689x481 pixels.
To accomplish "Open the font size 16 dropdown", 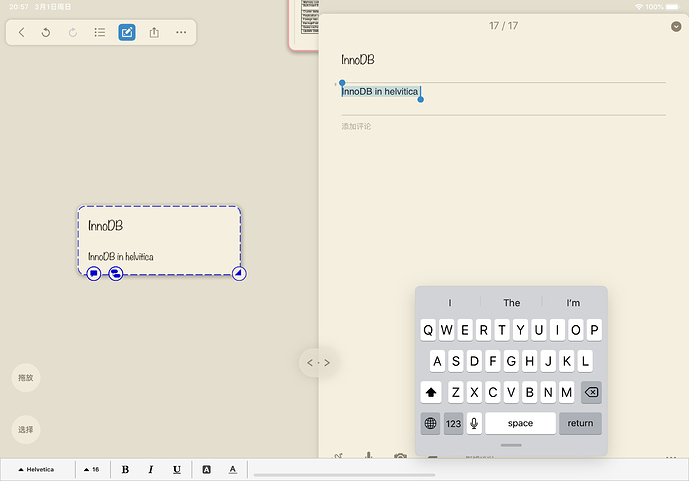I will [92, 470].
